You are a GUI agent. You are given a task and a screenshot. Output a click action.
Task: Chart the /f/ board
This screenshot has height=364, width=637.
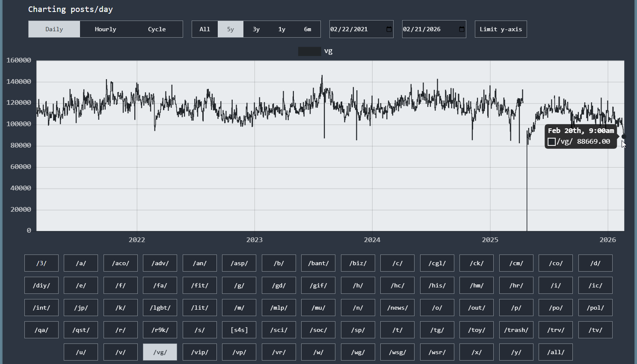pos(121,285)
